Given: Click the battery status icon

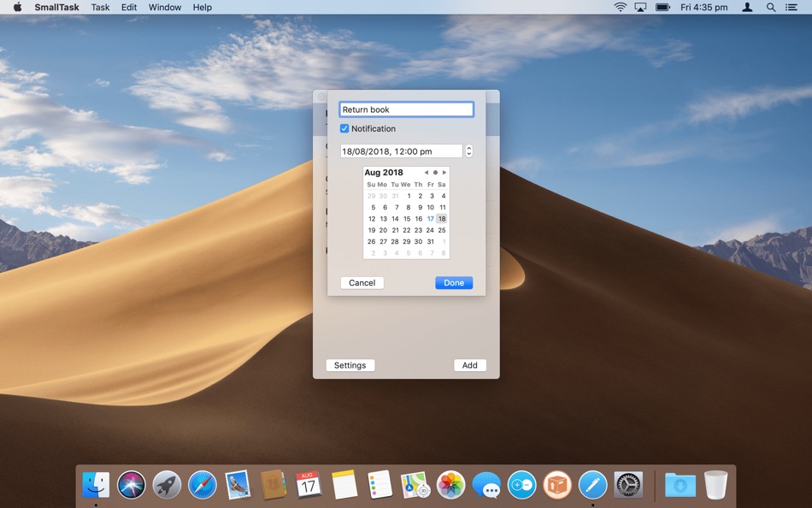Looking at the screenshot, I should (x=663, y=7).
